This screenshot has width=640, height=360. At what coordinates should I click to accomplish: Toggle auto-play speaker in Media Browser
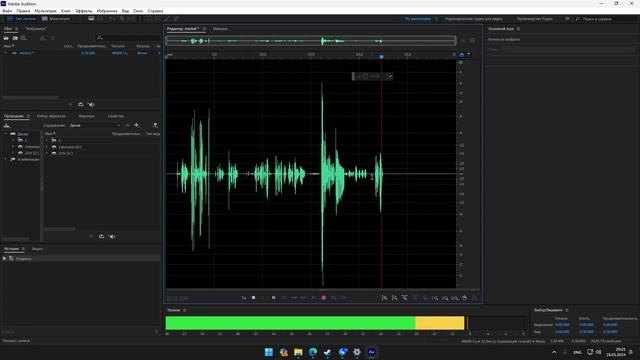[112, 236]
